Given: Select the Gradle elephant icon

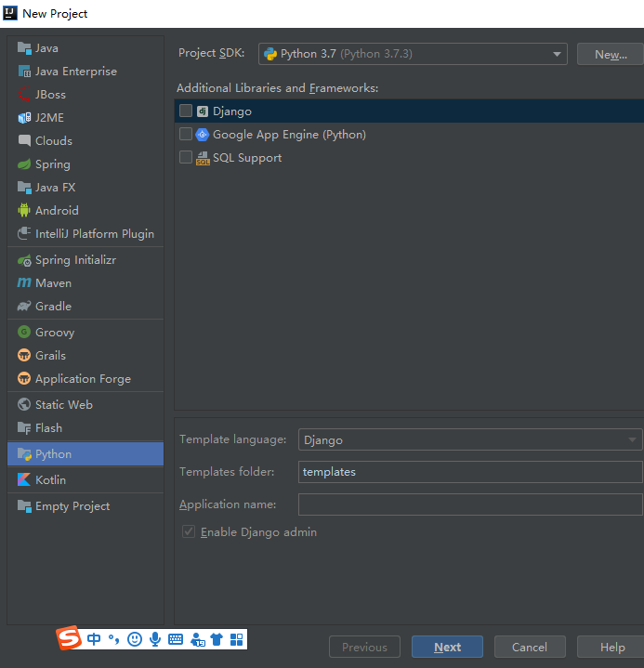Looking at the screenshot, I should pyautogui.click(x=24, y=307).
